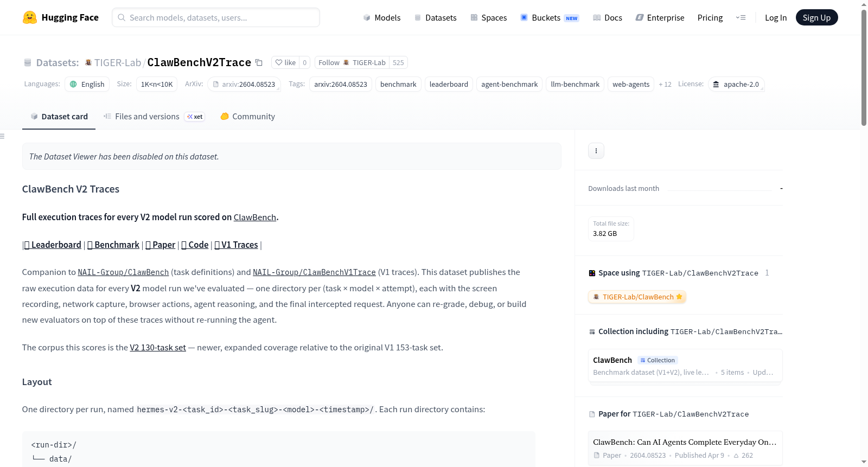868x467 pixels.
Task: Click the Spaces nav icon
Action: 474,17
